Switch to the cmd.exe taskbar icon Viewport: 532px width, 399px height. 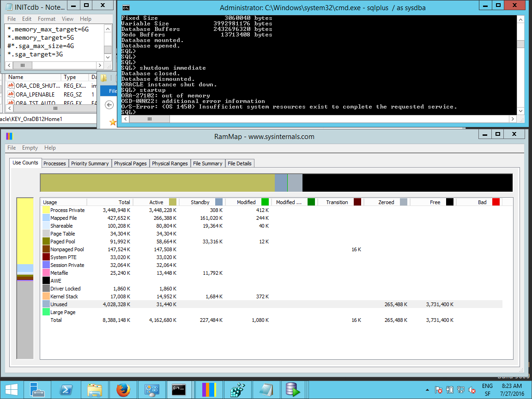179,389
